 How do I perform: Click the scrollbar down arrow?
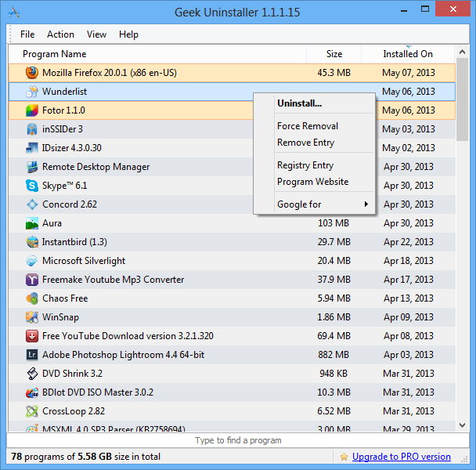pos(463,425)
